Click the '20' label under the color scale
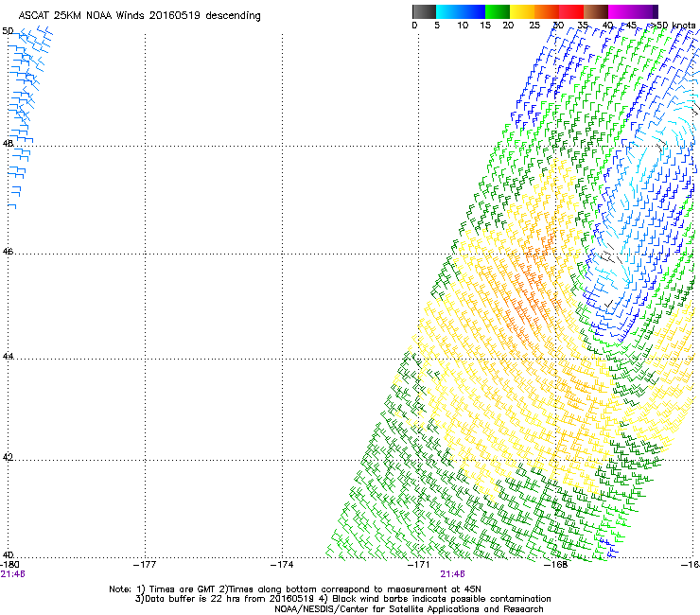The image size is (700, 615). 508,26
